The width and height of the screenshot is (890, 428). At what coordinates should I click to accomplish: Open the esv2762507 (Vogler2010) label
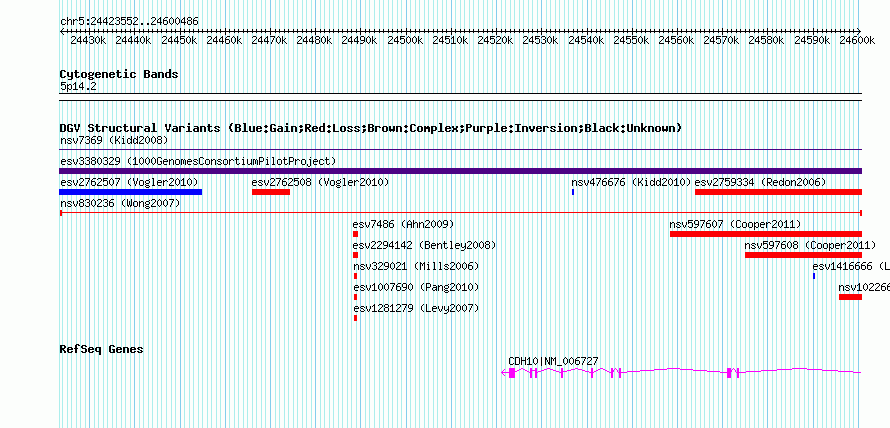(x=129, y=182)
